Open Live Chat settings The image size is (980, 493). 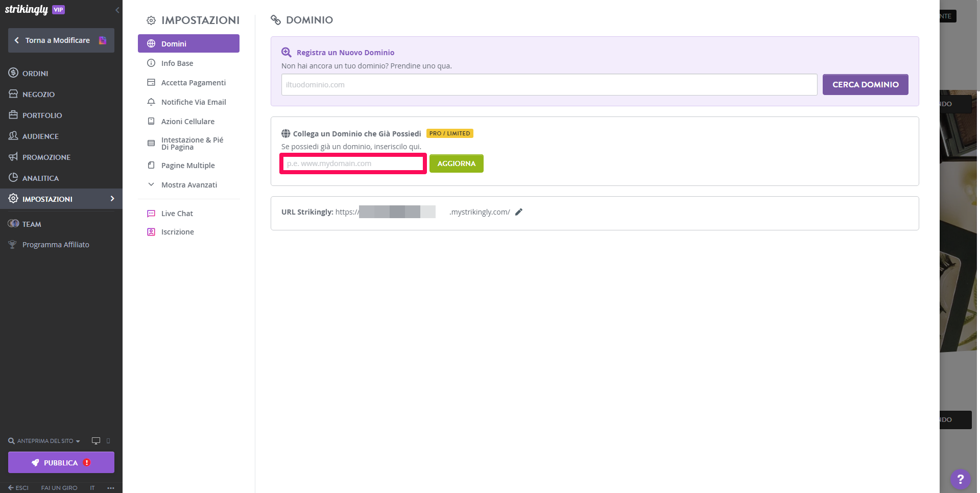177,214
